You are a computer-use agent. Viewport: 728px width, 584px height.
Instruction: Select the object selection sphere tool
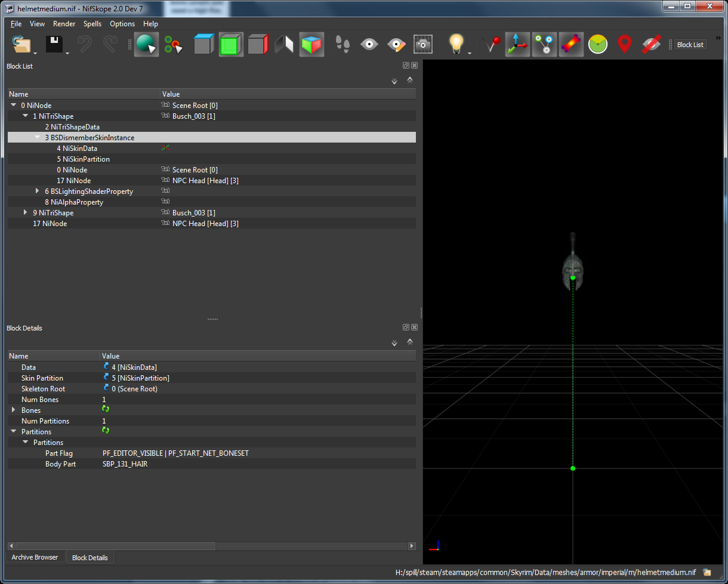tap(146, 44)
